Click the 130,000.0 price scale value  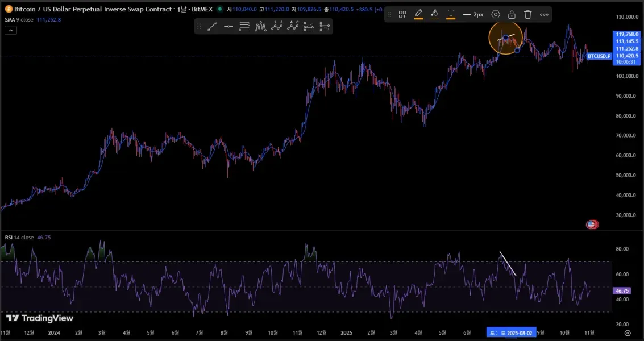[627, 17]
